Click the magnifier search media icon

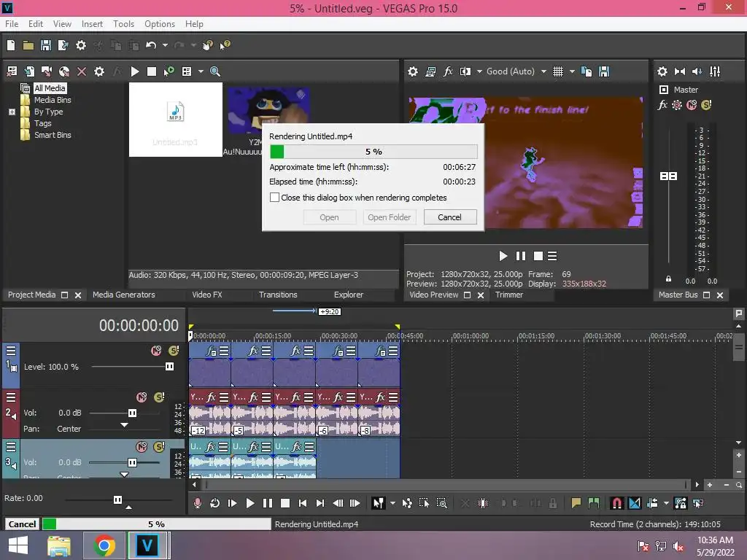pos(215,71)
